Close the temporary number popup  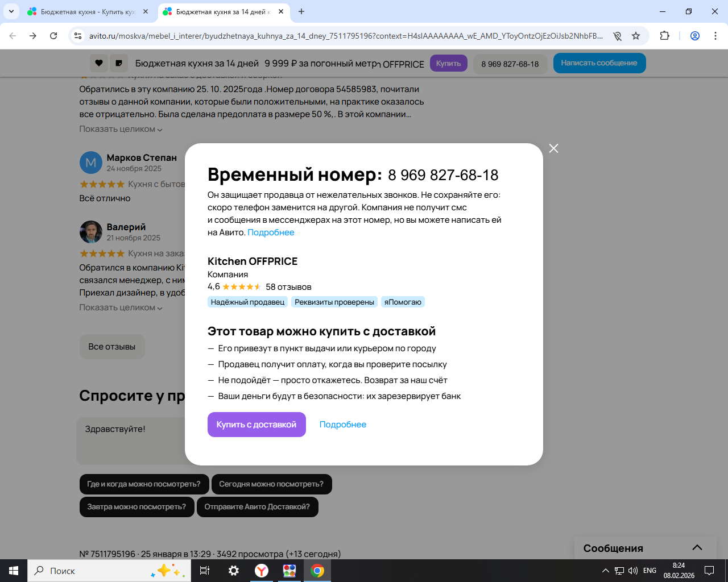553,148
